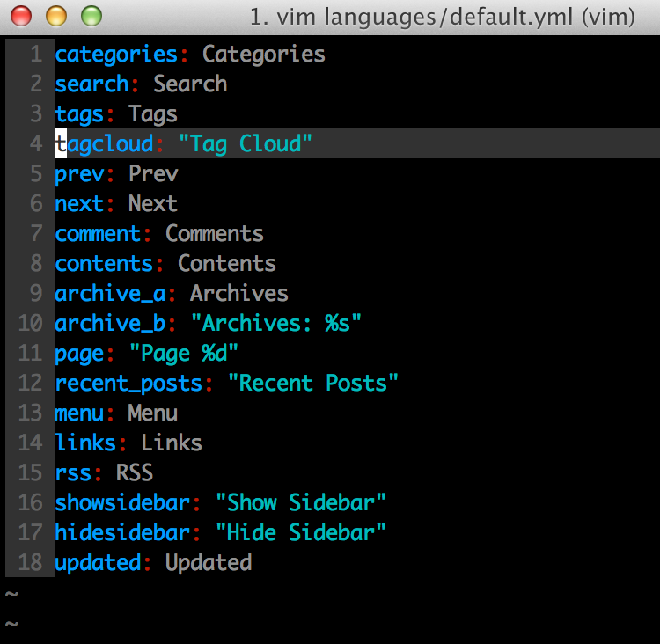Click the 'prev' key on line 5
Viewport: 660px width, 644px height.
tap(79, 174)
